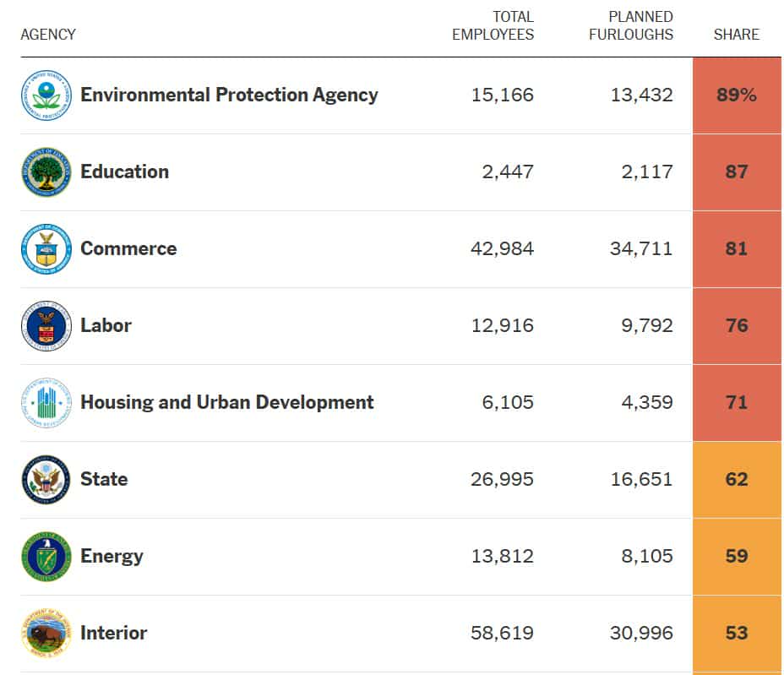Click the Environmental Protection Agency seal icon
This screenshot has width=784, height=675.
[x=46, y=95]
